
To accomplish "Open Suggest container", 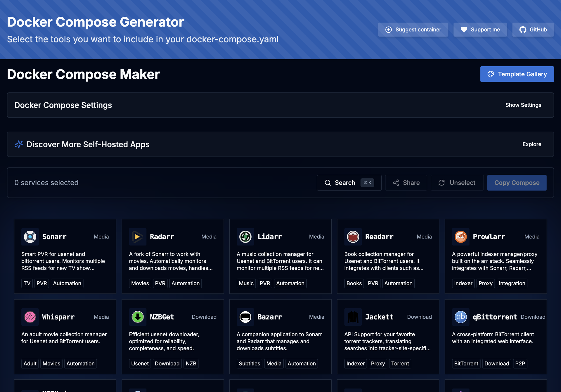I will click(413, 30).
